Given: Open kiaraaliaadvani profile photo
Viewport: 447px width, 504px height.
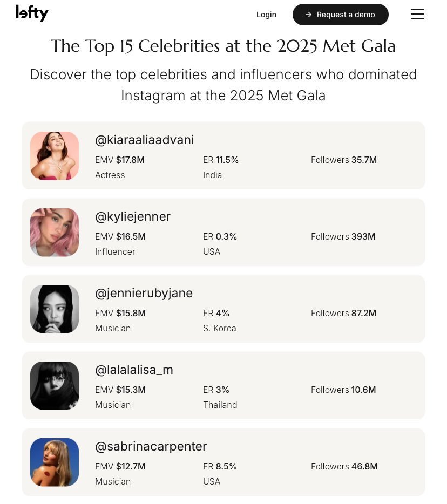Looking at the screenshot, I should [55, 155].
